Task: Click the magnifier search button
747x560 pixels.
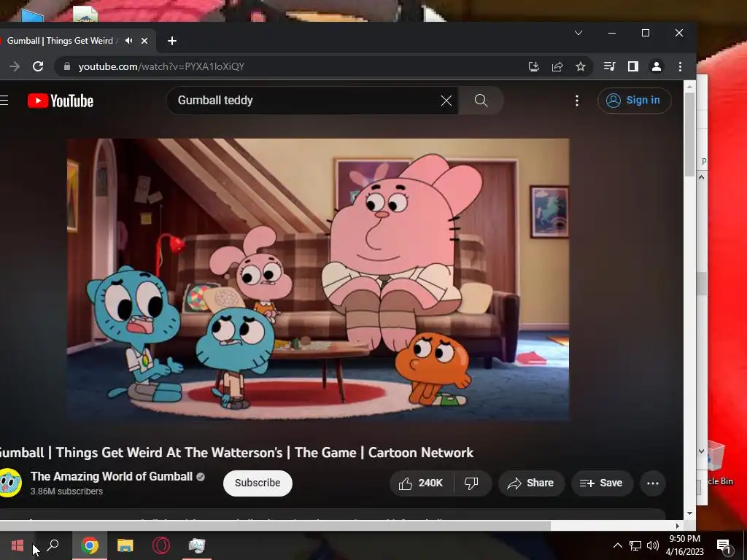Action: (481, 101)
